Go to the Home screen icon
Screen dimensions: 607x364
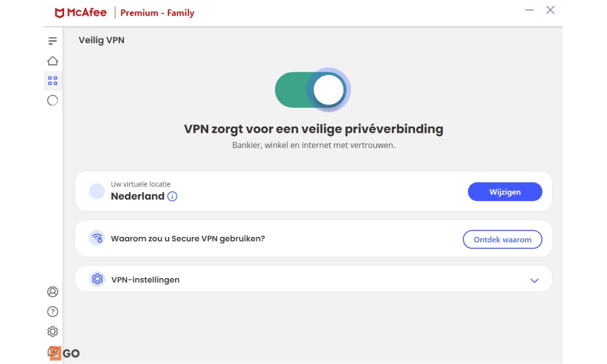coord(52,61)
